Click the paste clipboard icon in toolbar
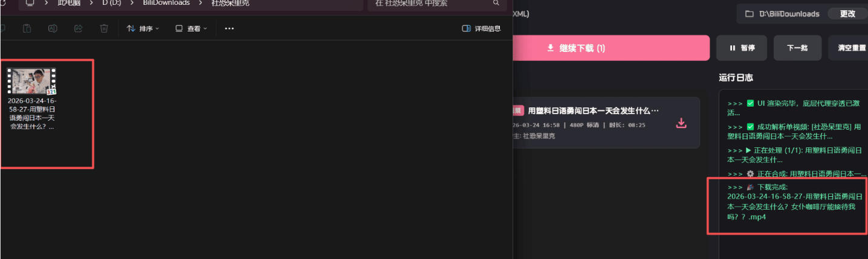Viewport: 868px width, 259px height. coord(27,28)
